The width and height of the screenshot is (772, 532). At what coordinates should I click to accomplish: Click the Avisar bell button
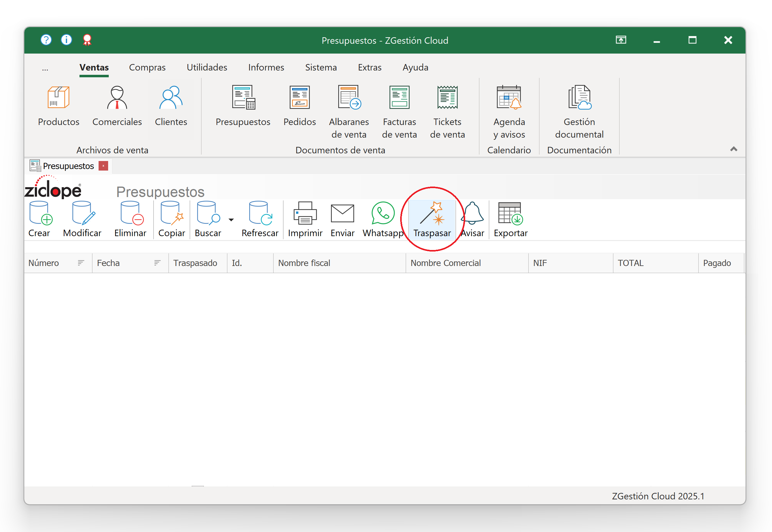pos(472,219)
